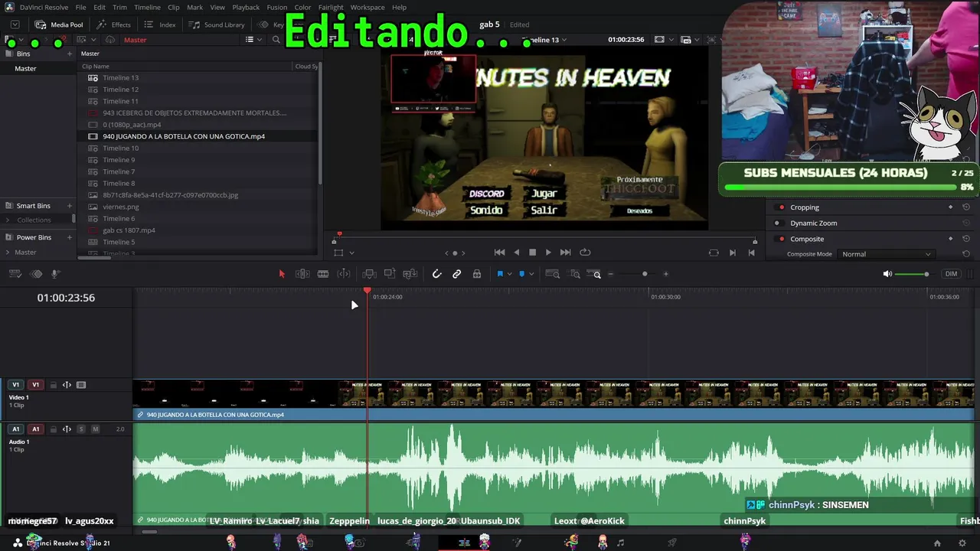Expand the Collections smart bin
Image resolution: width=980 pixels, height=551 pixels.
8,220
